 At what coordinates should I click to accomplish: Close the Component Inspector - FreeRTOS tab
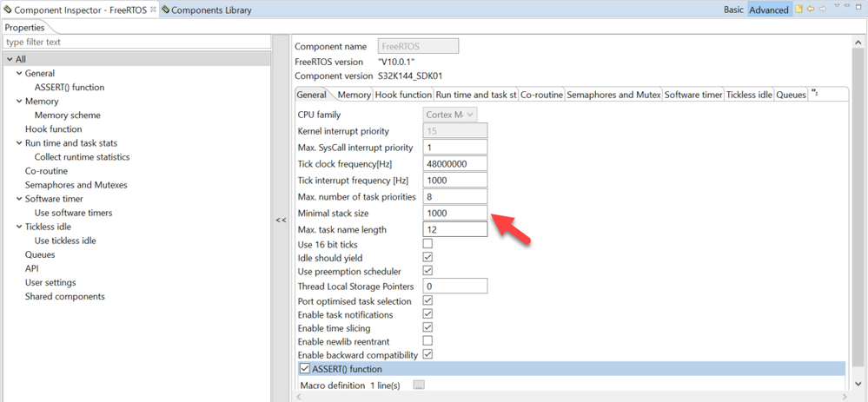click(153, 10)
